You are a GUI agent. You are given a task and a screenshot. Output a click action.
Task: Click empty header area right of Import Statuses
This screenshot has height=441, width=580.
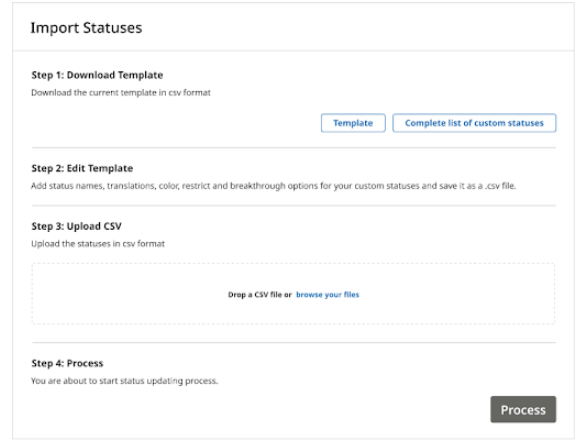[x=355, y=28]
